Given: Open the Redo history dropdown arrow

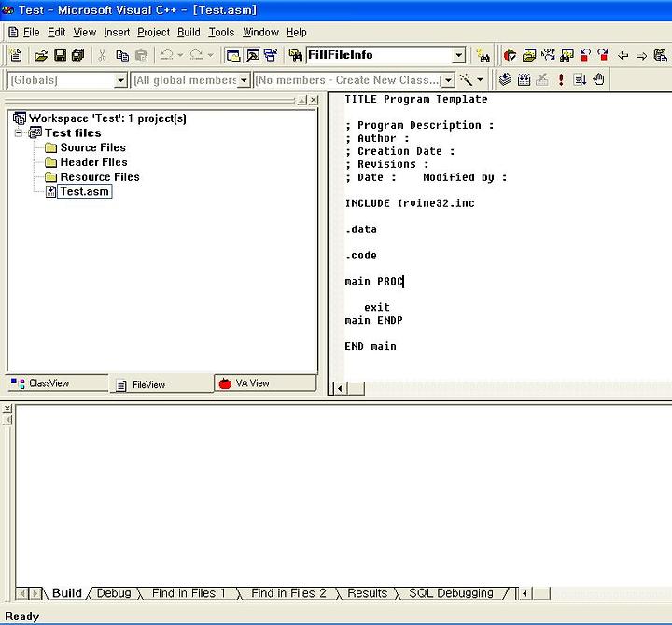Looking at the screenshot, I should click(210, 55).
